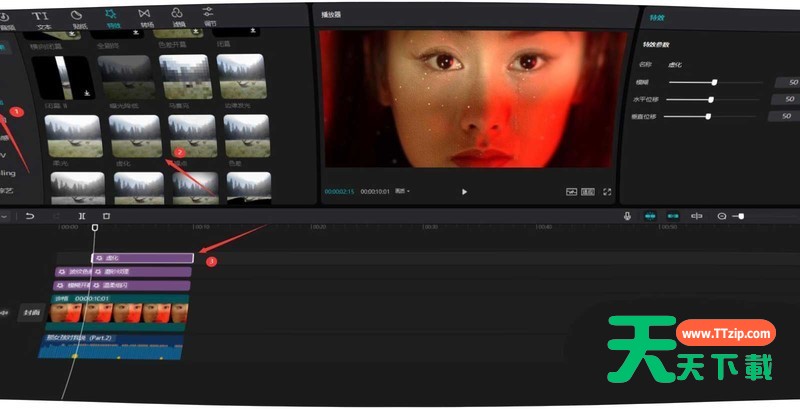Open the preview quality dropdown under player
Image resolution: width=800 pixels, height=409 pixels.
click(402, 191)
